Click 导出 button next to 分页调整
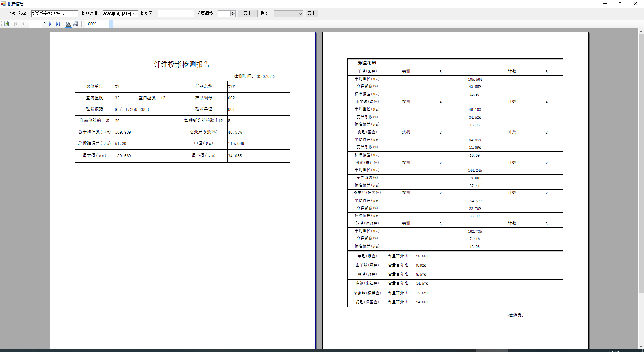 coord(248,13)
